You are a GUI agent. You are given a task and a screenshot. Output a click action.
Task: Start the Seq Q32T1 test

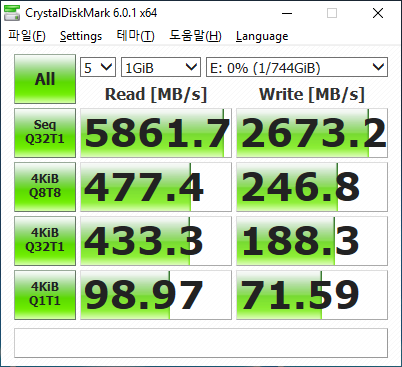tap(45, 133)
